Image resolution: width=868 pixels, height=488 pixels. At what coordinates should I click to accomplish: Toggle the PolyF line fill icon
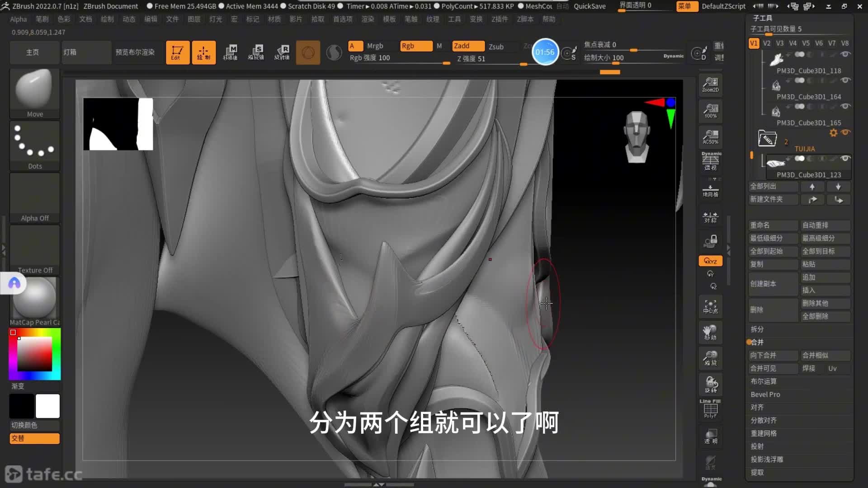coord(710,409)
